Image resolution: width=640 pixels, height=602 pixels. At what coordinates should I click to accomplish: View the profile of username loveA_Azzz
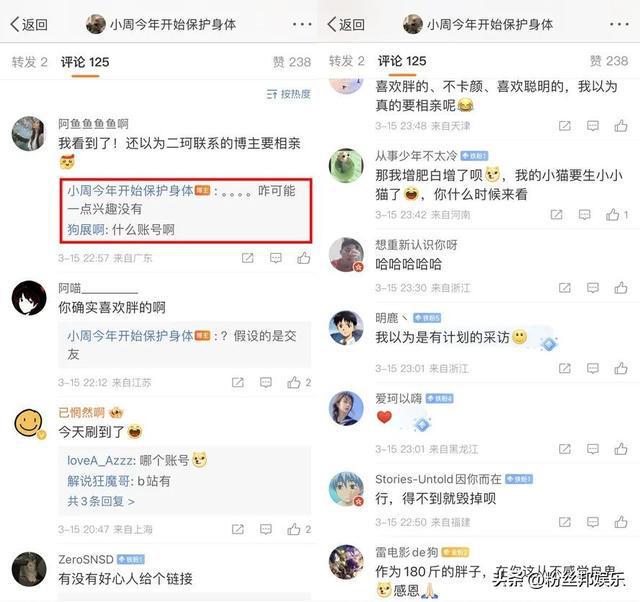point(100,460)
